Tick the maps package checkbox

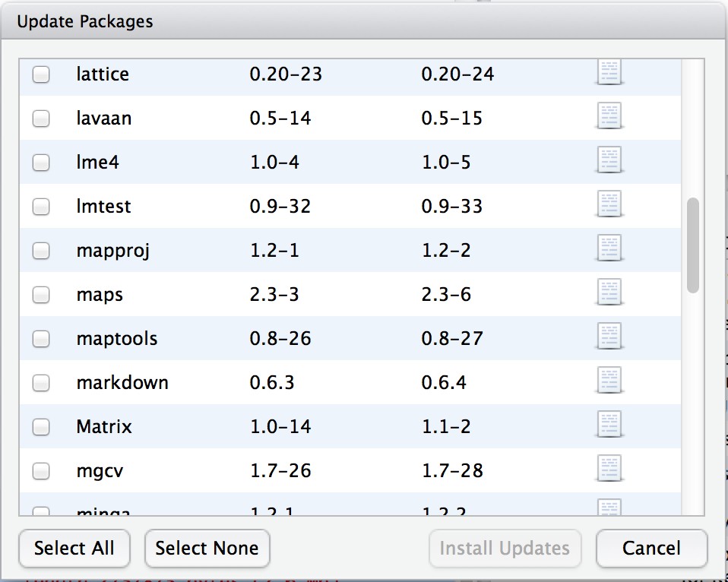[41, 295]
